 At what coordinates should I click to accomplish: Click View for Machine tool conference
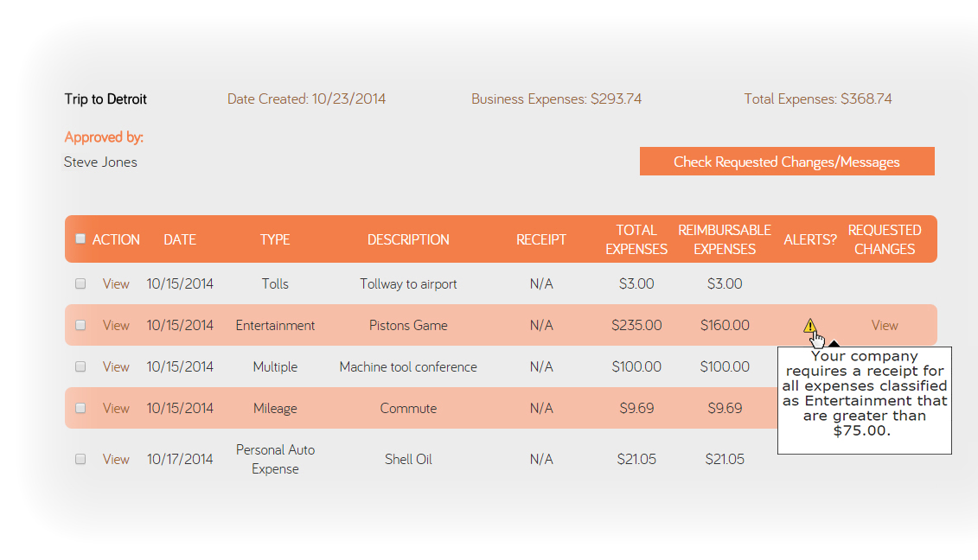116,366
